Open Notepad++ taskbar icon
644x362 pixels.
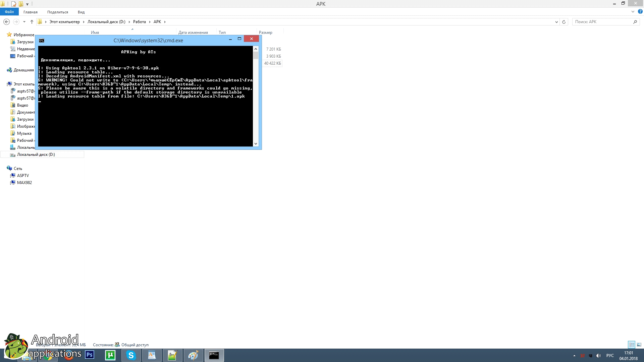point(172,355)
